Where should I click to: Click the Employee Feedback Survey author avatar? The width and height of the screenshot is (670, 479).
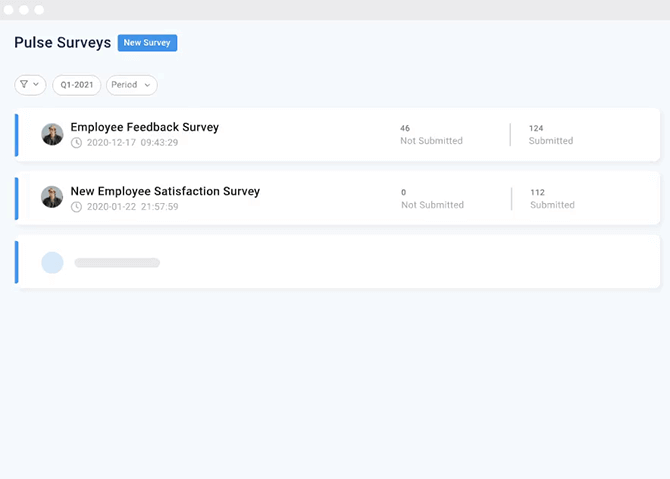(52, 134)
